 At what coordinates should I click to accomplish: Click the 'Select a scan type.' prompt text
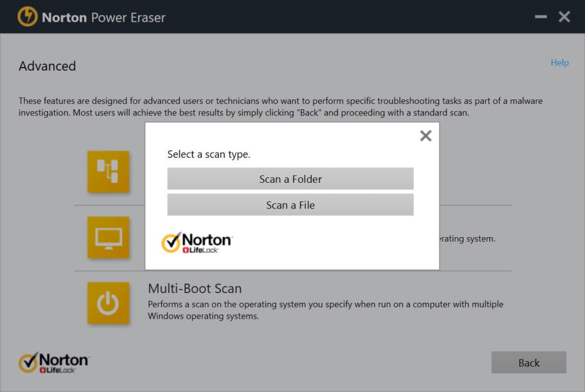tap(209, 154)
